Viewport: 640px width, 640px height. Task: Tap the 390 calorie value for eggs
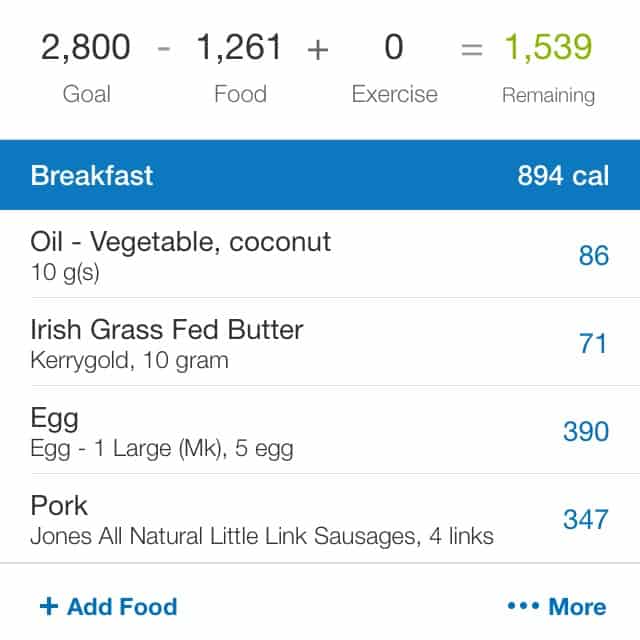coord(586,431)
